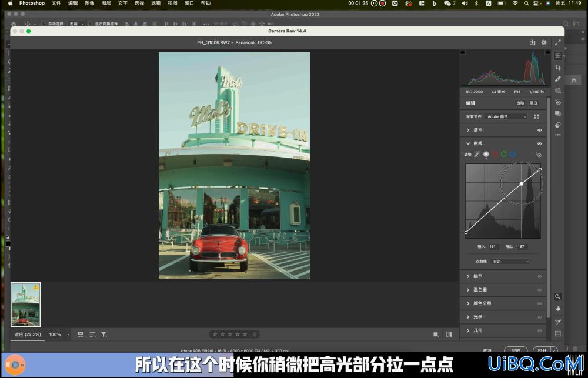Open the 图像 menu
Screen dimensions: 588x378
(89, 3)
